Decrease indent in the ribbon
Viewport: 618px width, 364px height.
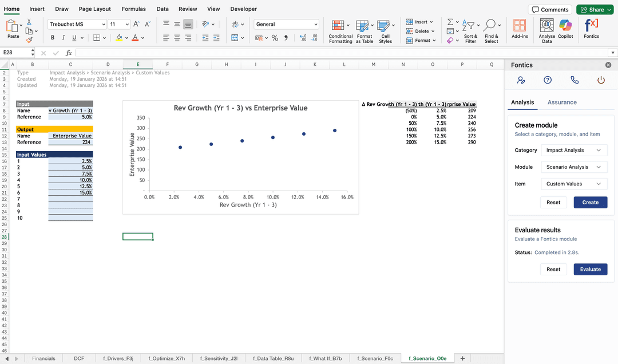(x=205, y=38)
